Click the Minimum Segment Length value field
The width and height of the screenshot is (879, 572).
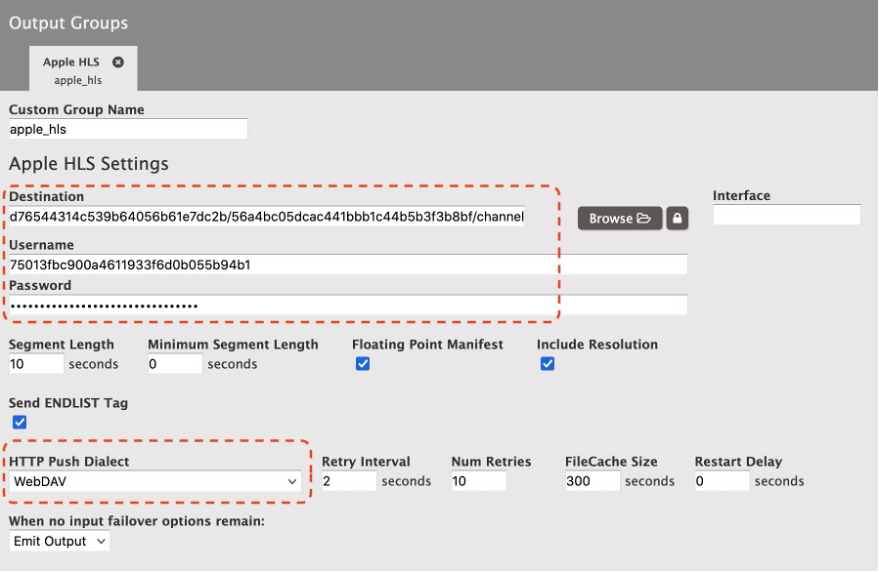[x=175, y=364]
